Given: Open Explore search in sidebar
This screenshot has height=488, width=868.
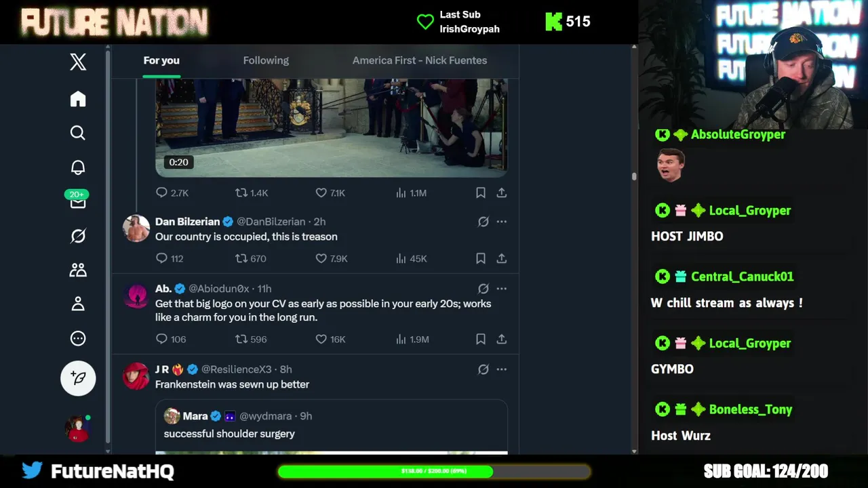Looking at the screenshot, I should coord(78,133).
